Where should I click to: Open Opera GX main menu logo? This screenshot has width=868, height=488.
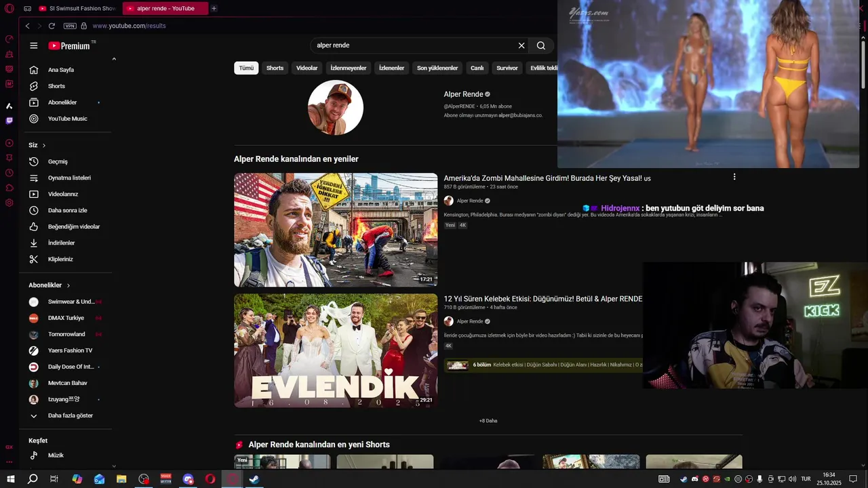[9, 8]
